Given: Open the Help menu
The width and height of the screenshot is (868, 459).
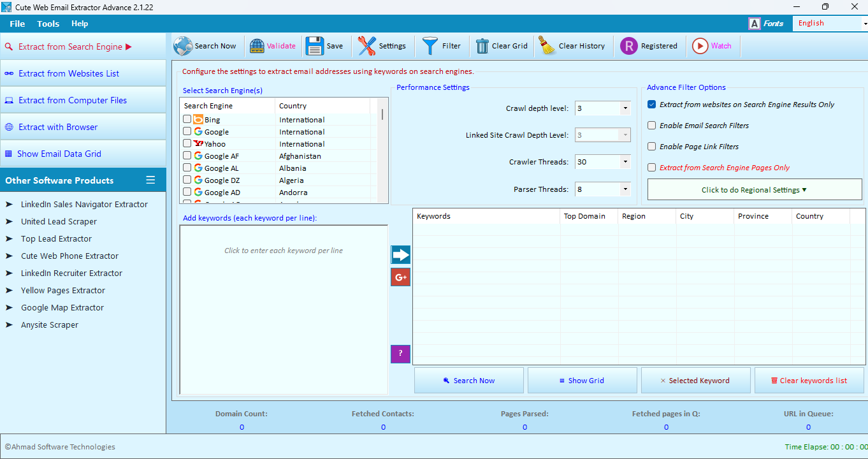Looking at the screenshot, I should coord(80,24).
